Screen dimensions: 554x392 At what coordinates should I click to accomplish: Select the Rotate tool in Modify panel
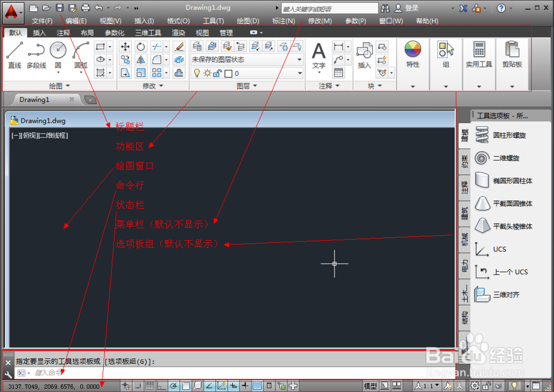pos(141,47)
